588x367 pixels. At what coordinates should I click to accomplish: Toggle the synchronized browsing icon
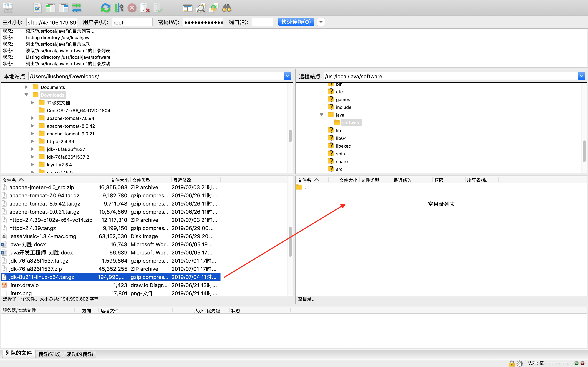pyautogui.click(x=214, y=8)
